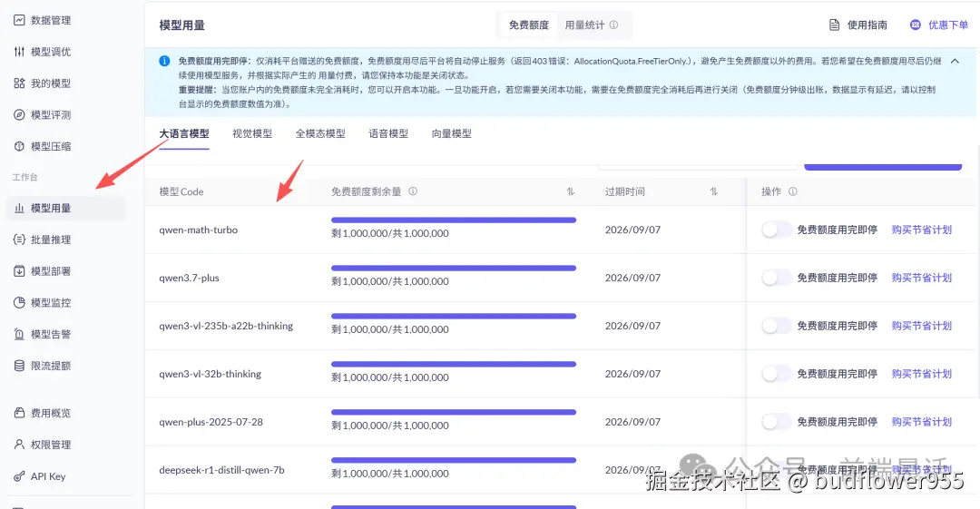Sort by 过期时间 column arrows
This screenshot has width=980, height=509.
pos(714,191)
